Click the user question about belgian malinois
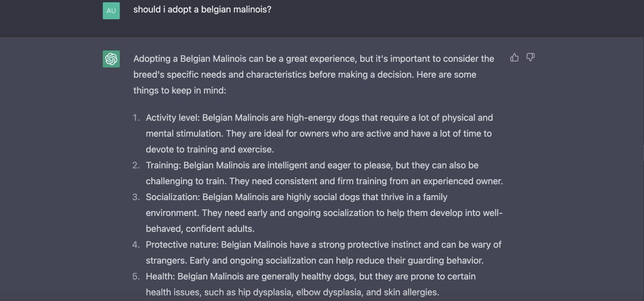Screen dimensions: 644x301 coord(202,10)
